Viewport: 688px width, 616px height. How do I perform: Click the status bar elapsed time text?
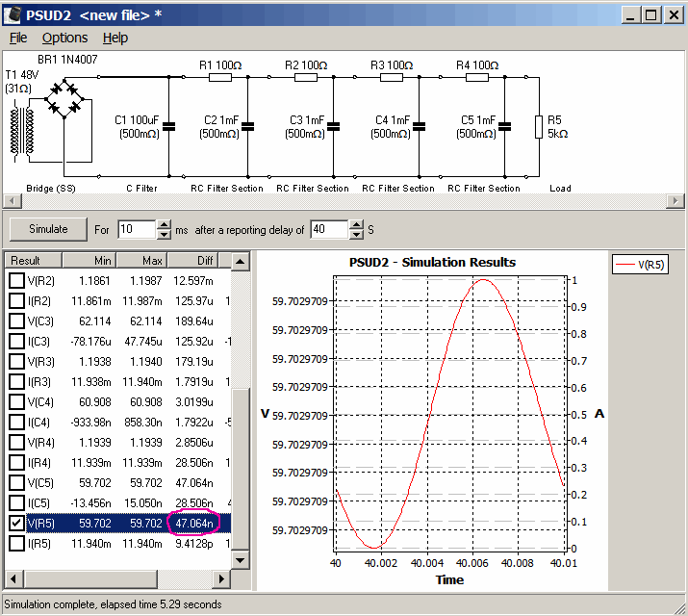click(x=113, y=604)
